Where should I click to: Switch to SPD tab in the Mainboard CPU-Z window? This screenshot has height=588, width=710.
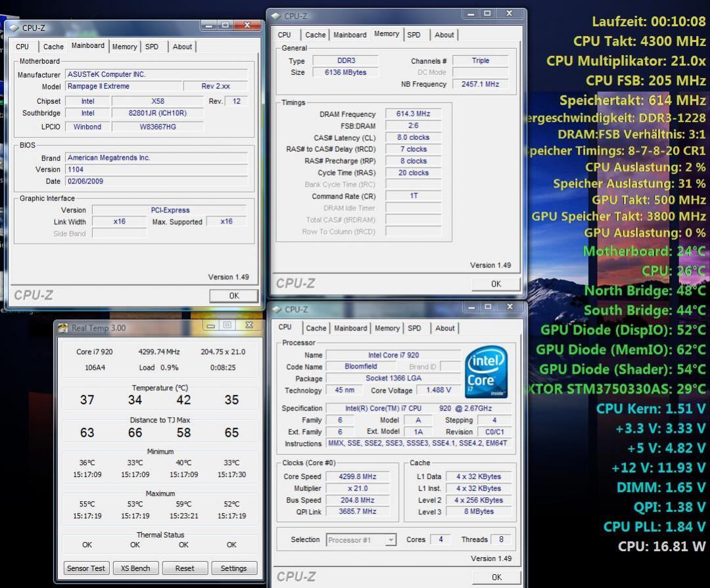[152, 47]
